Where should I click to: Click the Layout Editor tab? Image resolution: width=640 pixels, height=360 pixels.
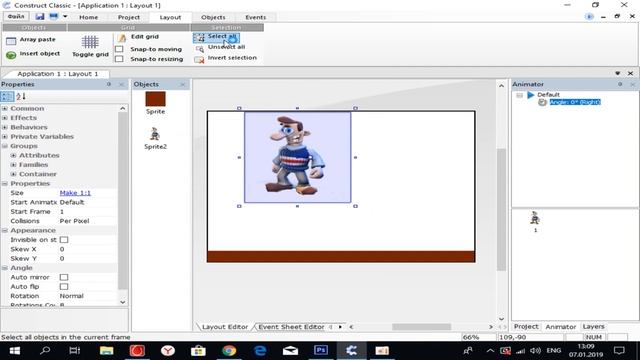point(225,327)
